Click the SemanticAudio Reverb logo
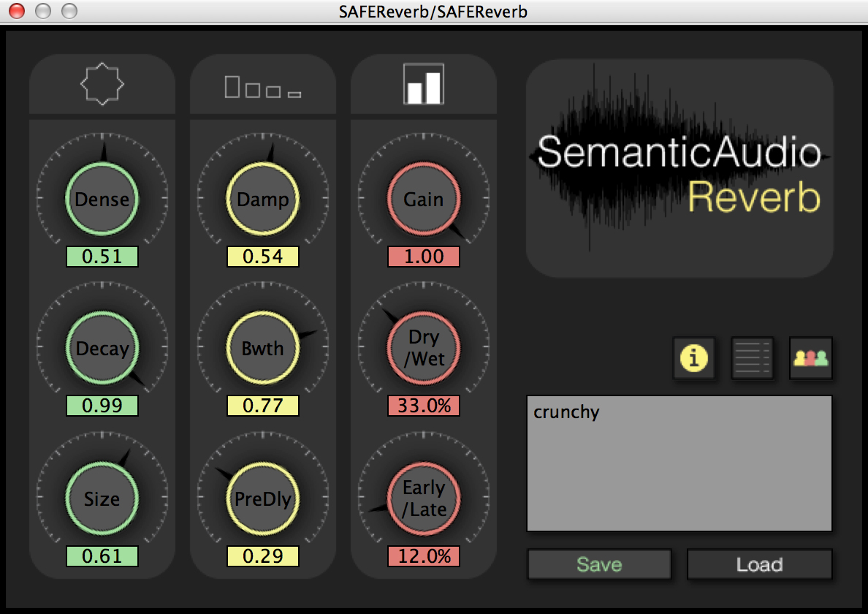868x614 pixels. [x=679, y=168]
